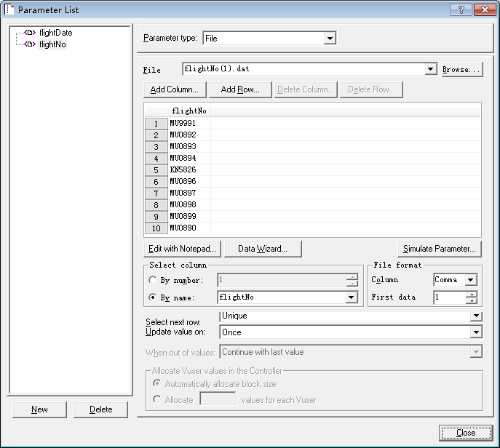Click cell containing MU0894
This screenshot has height=448, width=500.
tap(189, 158)
